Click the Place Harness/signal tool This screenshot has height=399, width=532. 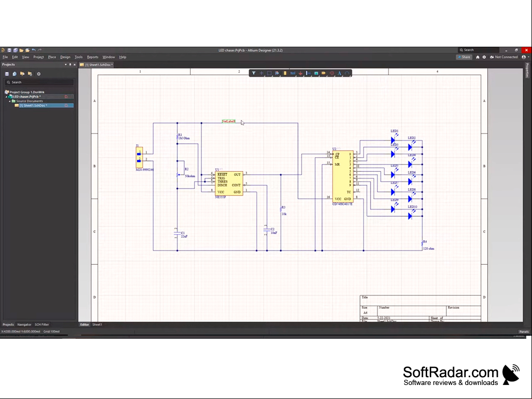point(308,73)
